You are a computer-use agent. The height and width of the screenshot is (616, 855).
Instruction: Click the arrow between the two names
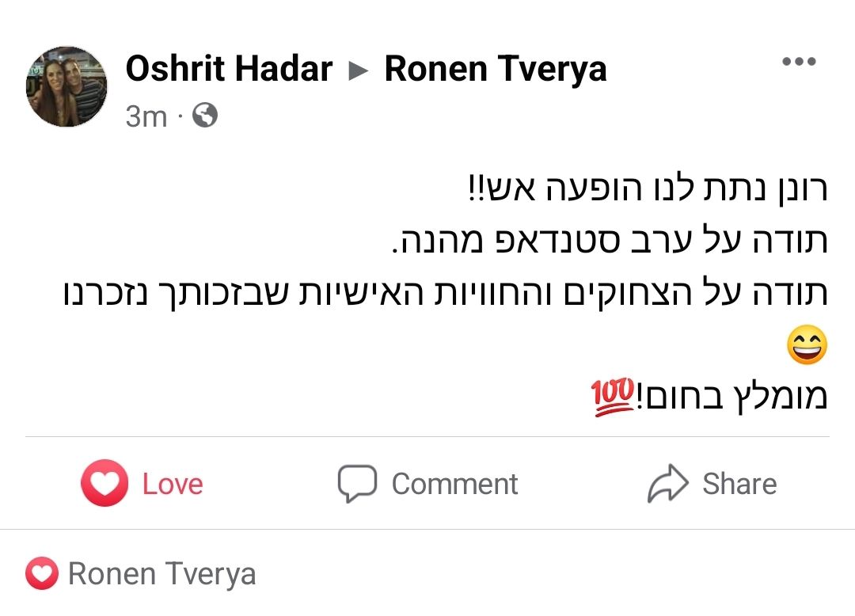point(359,71)
